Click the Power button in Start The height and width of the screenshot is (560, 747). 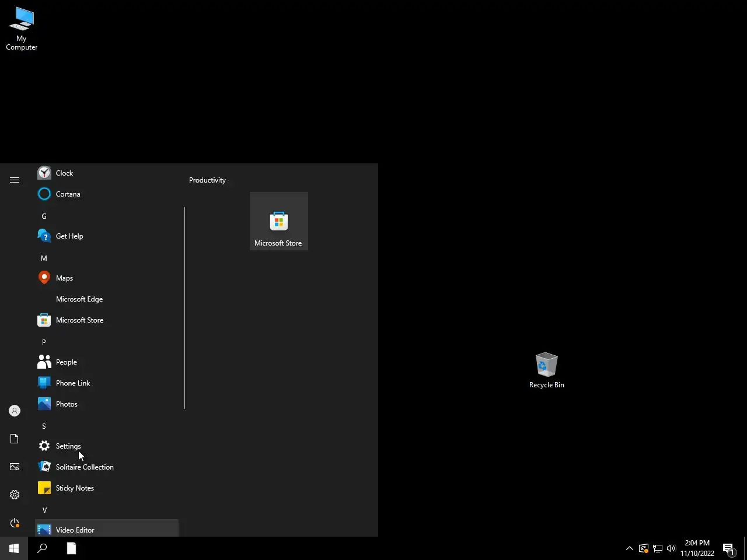point(15,523)
